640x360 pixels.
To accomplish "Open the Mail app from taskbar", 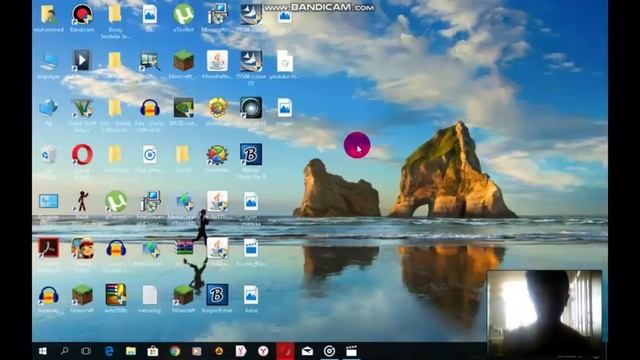I will 307,351.
